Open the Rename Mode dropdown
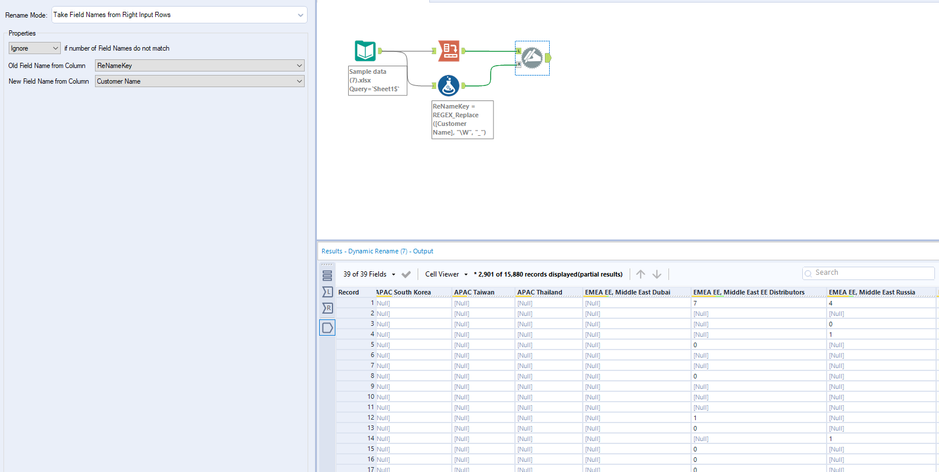Screen dimensions: 939x472 click(x=180, y=15)
